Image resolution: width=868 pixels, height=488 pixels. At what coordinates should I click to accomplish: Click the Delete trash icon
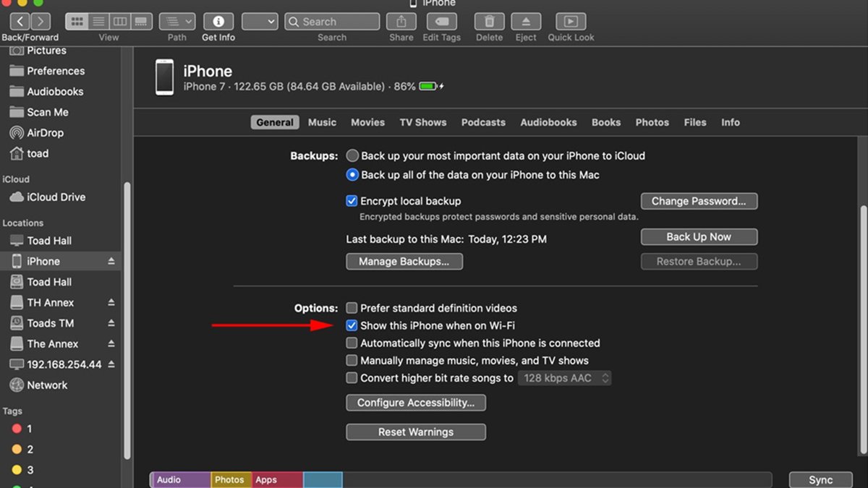[x=488, y=22]
